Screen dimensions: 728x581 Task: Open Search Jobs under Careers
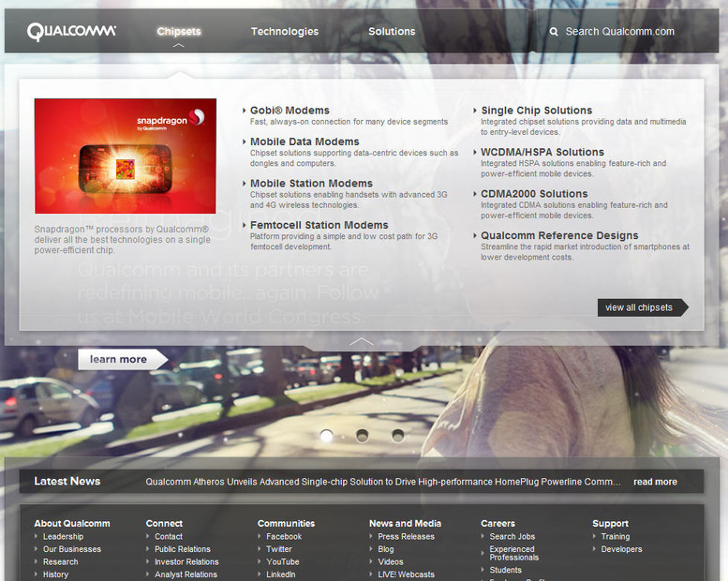pyautogui.click(x=513, y=536)
